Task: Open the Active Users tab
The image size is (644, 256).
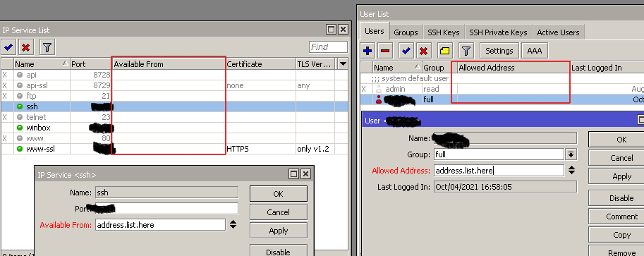Action: [x=558, y=32]
